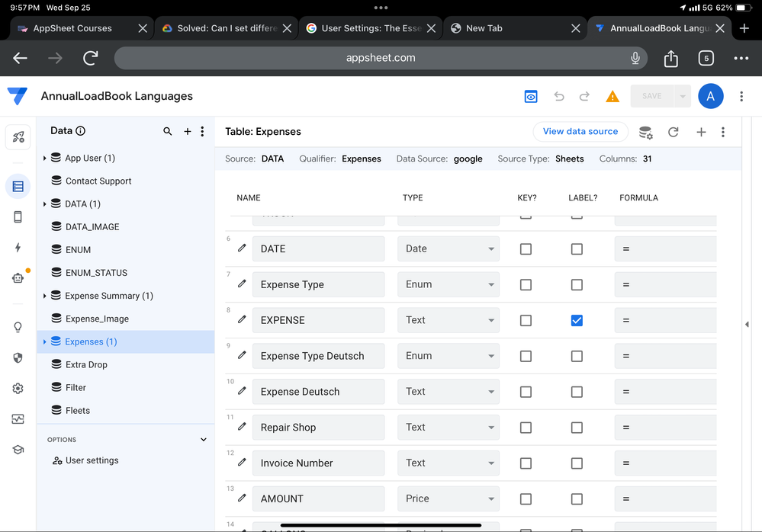Click the redo arrow in header
Image resolution: width=762 pixels, height=532 pixels.
(584, 96)
